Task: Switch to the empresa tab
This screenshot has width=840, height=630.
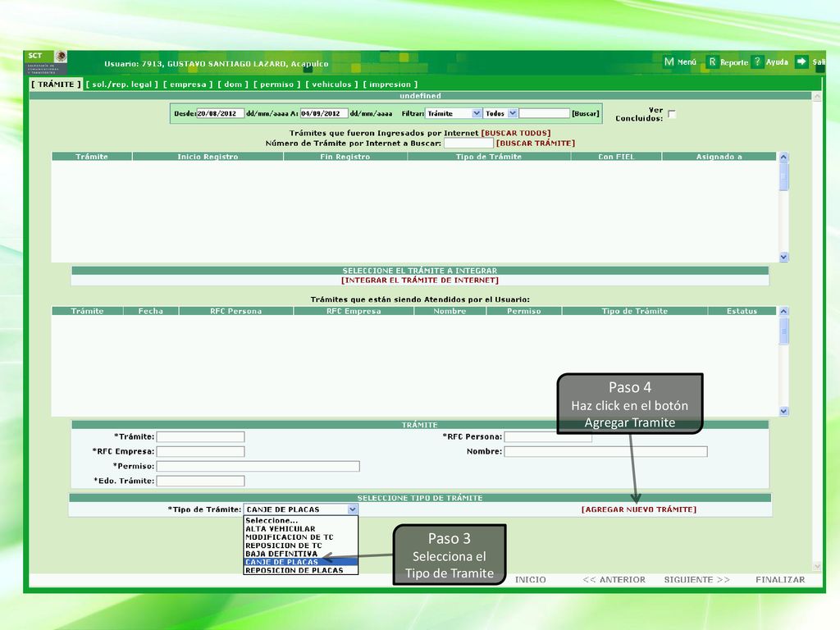Action: coord(188,84)
